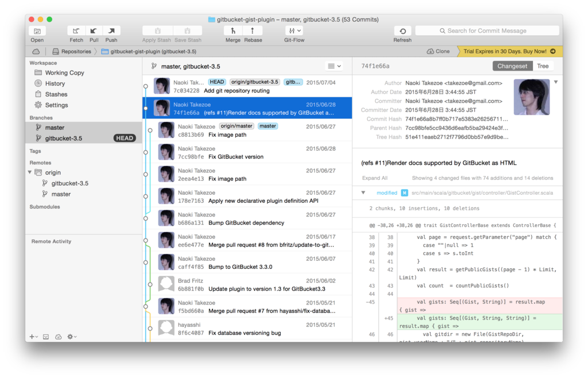Start a Merge from the toolbar
The image size is (588, 378).
tap(233, 31)
